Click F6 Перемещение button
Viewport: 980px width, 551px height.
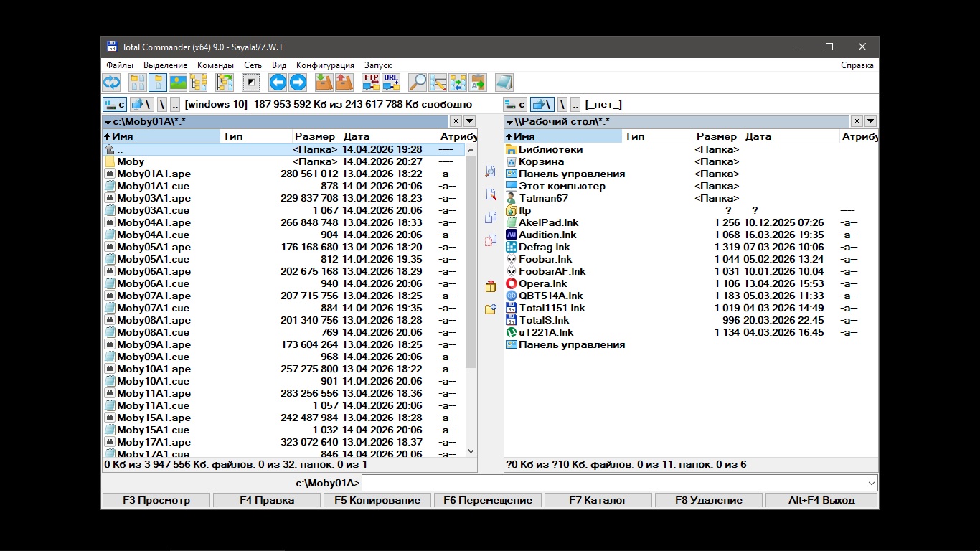(x=488, y=500)
